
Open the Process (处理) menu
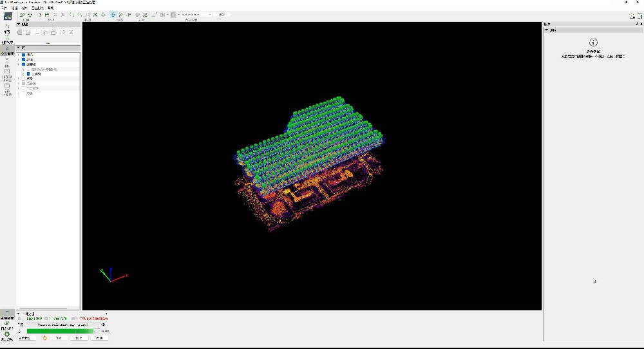pos(14,8)
